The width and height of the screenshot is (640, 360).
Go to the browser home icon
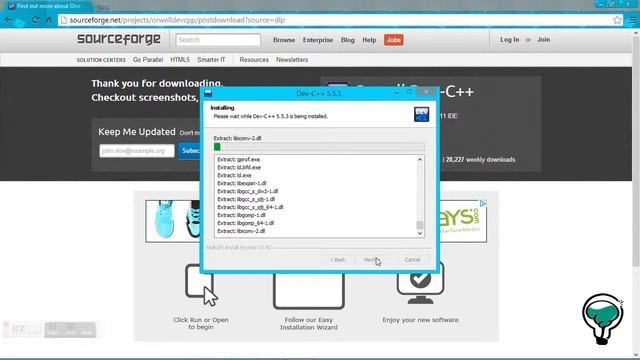point(49,20)
